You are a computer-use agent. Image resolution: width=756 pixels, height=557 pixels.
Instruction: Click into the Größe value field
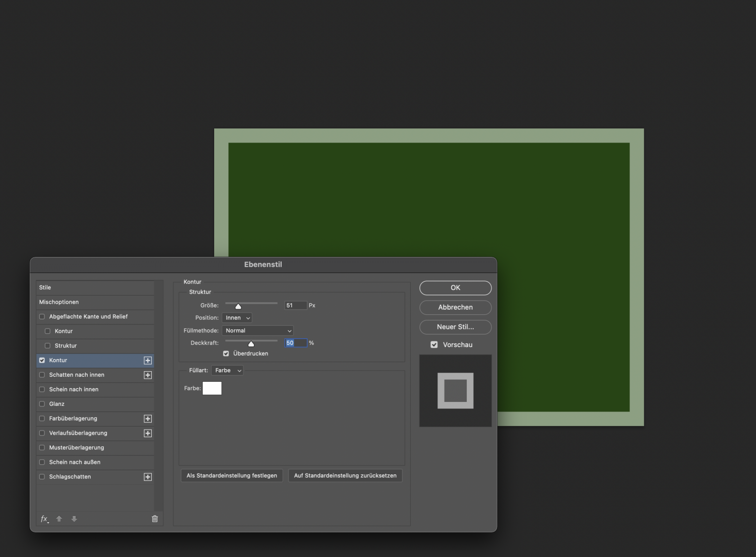295,306
